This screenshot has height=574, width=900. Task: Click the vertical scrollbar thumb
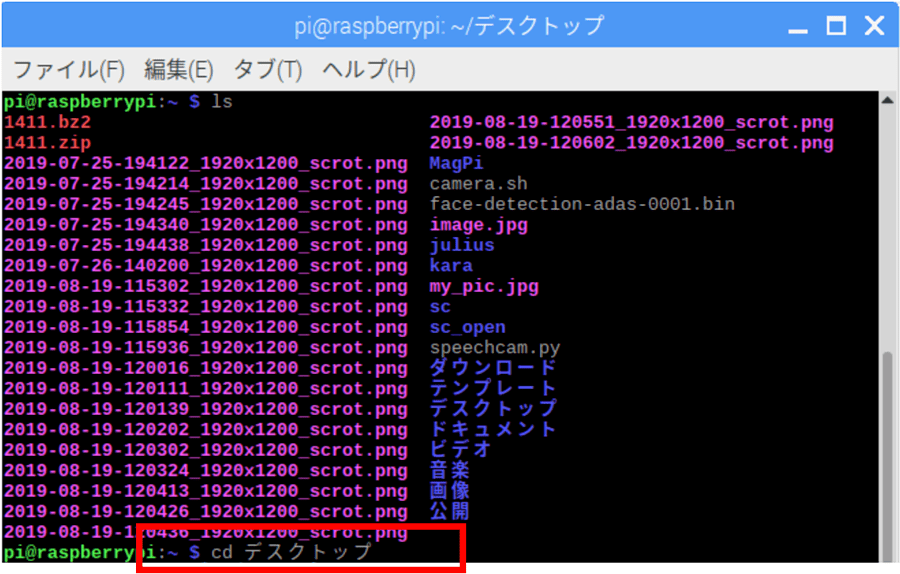point(887,456)
